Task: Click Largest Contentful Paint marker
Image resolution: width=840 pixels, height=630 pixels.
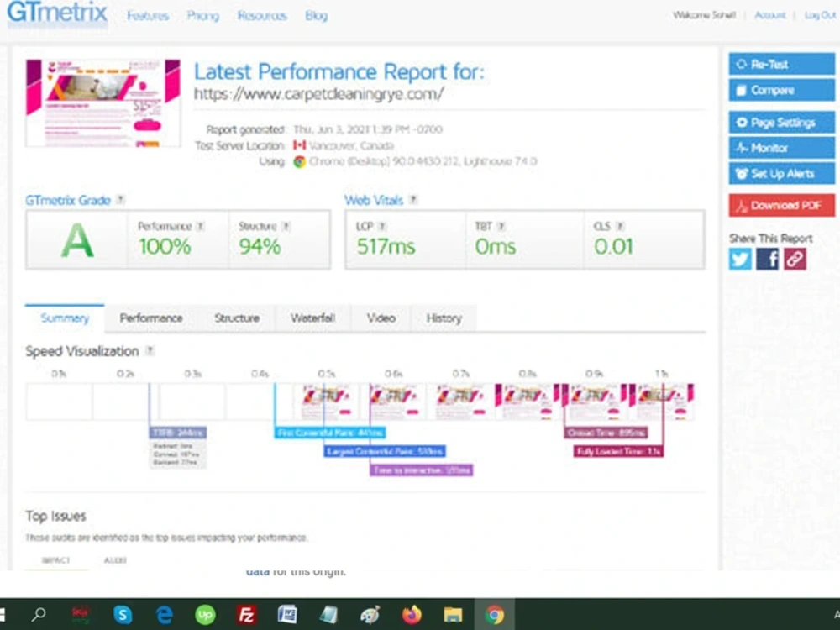Action: pyautogui.click(x=385, y=452)
